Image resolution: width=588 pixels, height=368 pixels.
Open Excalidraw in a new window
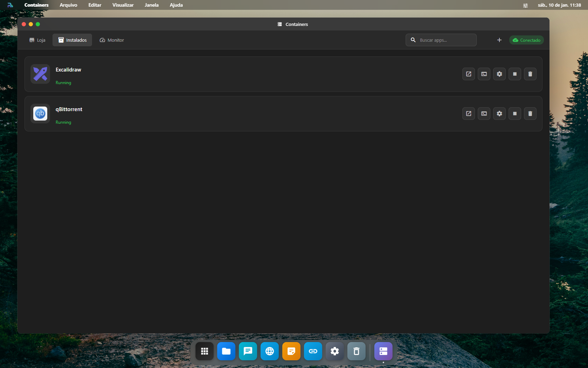(x=468, y=74)
